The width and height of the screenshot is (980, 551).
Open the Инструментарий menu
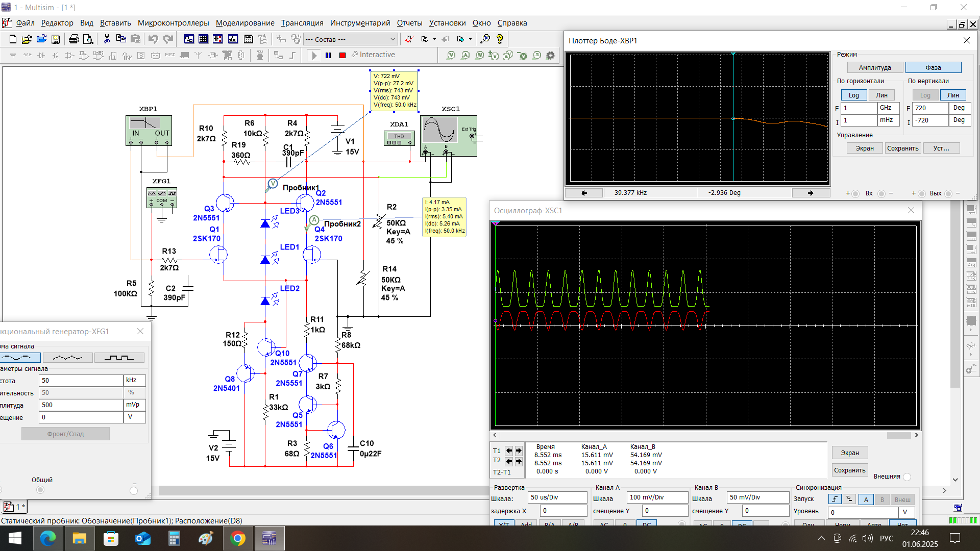point(360,23)
